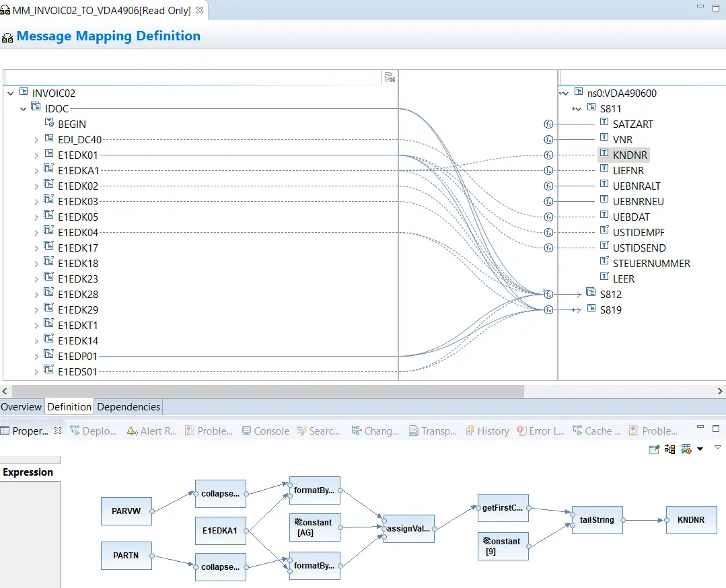The image size is (726, 588).
Task: Click the function icon beside KNDNR
Action: click(x=548, y=155)
